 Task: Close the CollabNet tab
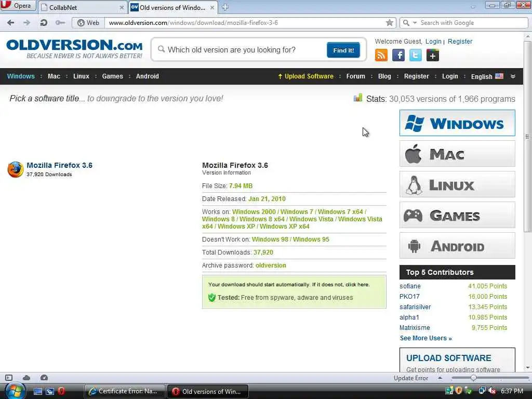[x=122, y=7]
